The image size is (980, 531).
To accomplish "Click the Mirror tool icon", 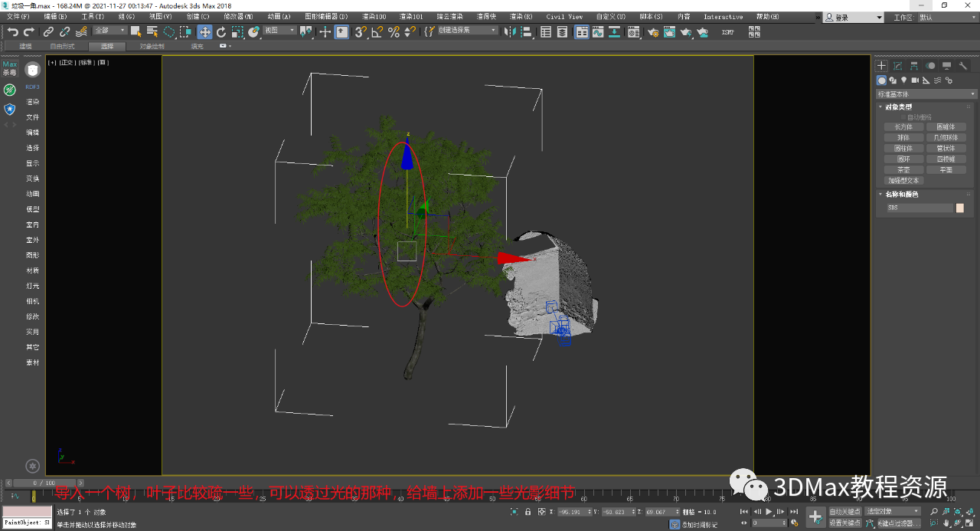I will 511,31.
